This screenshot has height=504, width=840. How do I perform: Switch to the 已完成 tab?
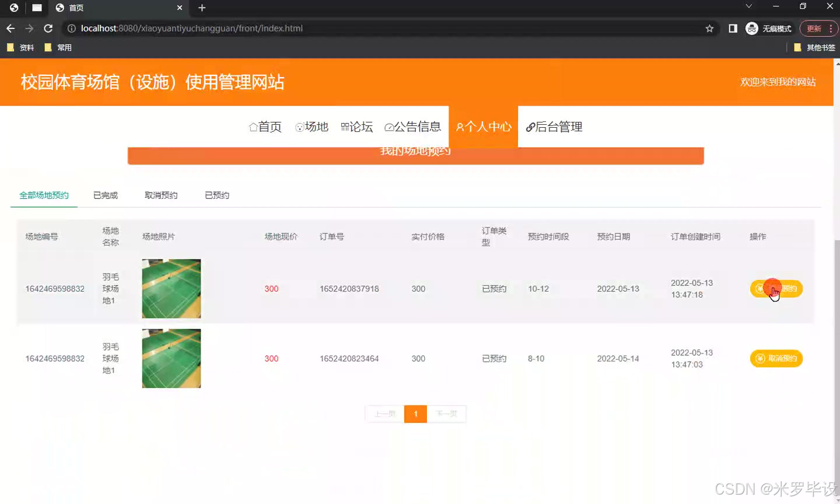tap(104, 195)
